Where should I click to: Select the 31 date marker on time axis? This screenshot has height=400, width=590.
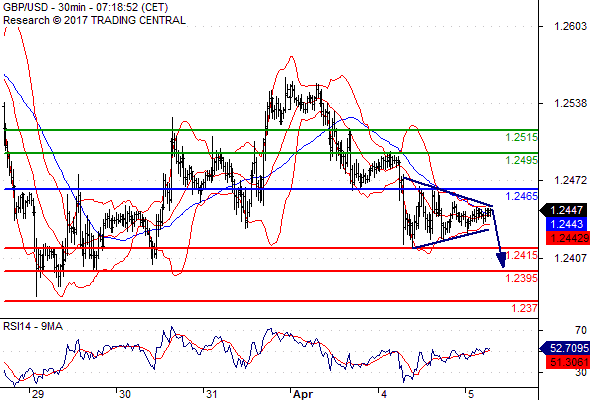coord(211,394)
